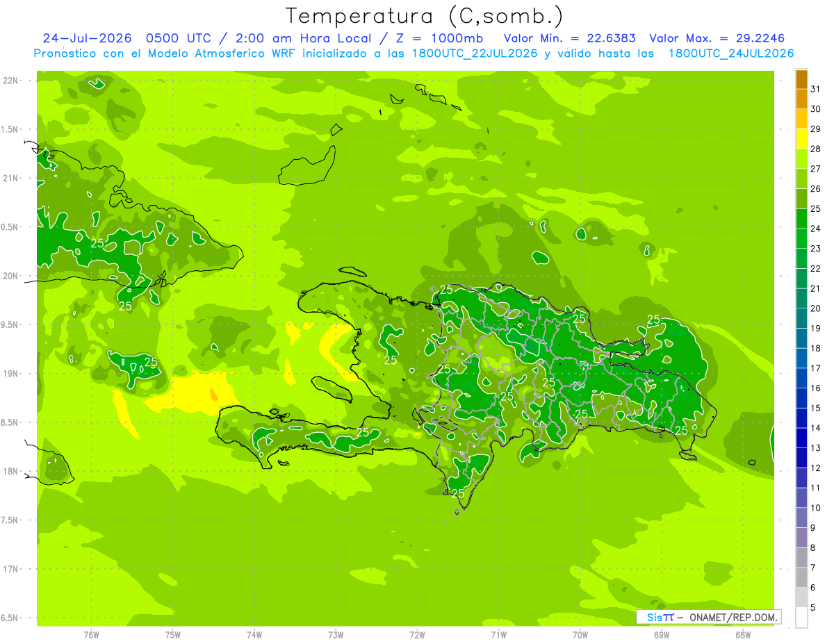This screenshot has width=834, height=644.
Task: Click the 18N latitude axis label
Action: (x=10, y=471)
